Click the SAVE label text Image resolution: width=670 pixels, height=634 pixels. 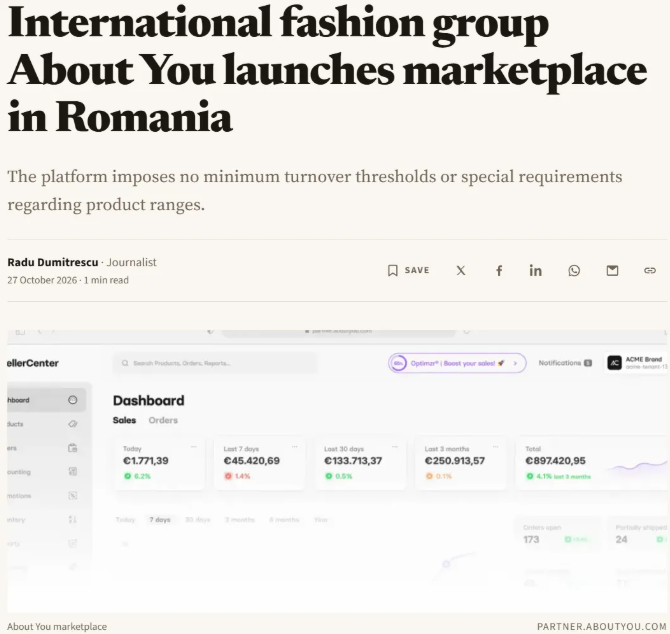[417, 270]
